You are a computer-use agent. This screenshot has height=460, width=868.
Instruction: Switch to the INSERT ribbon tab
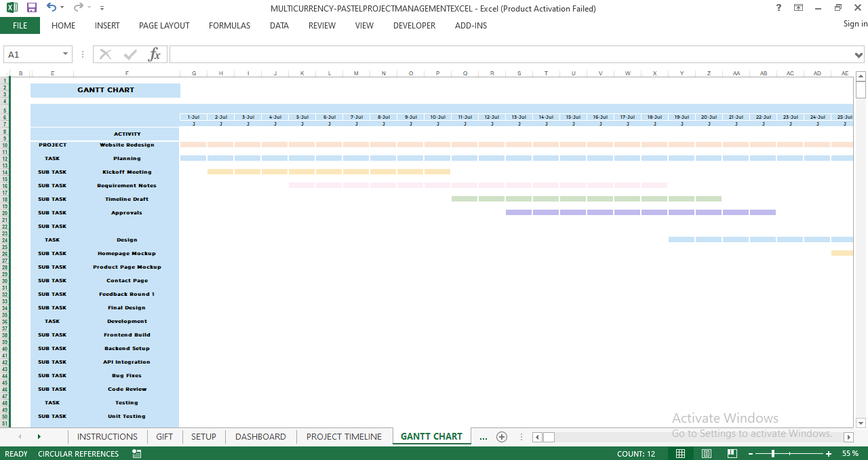tap(107, 26)
